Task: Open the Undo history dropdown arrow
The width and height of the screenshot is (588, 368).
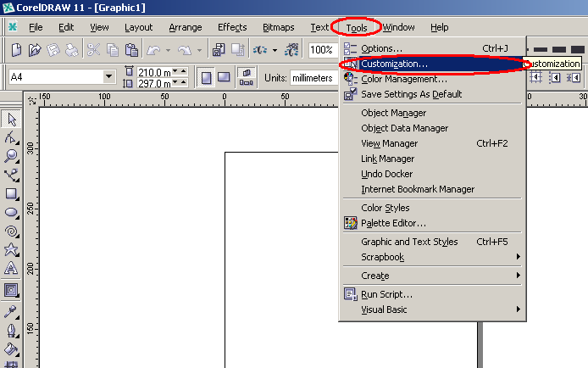Action: click(x=168, y=50)
